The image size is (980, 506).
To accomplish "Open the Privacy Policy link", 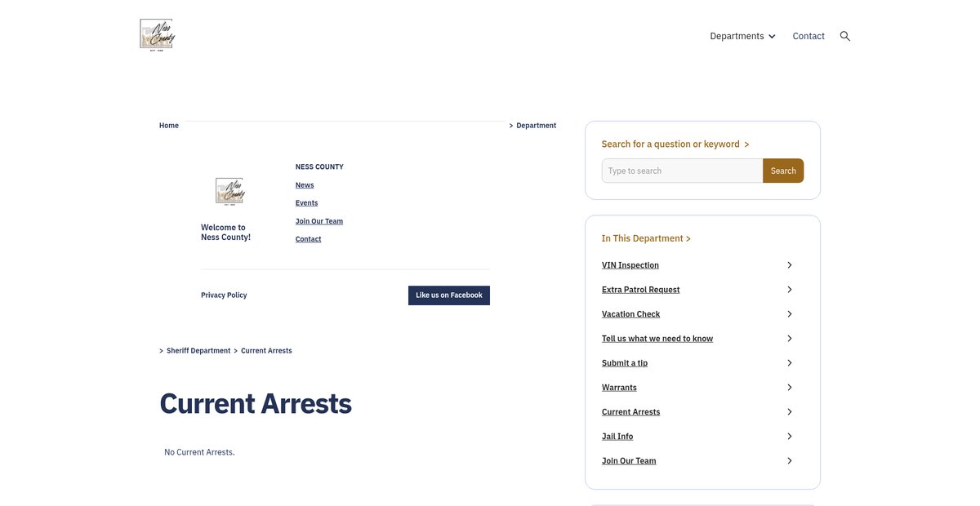I will tap(224, 295).
